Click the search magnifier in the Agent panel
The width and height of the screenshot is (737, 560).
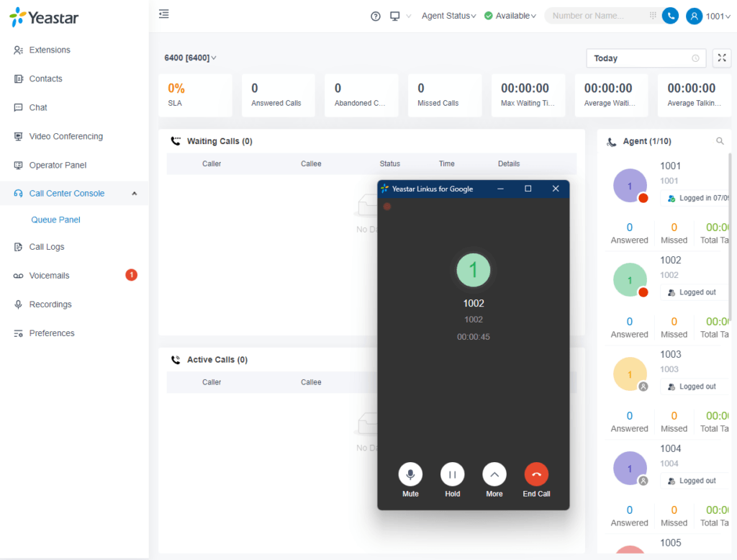point(720,141)
